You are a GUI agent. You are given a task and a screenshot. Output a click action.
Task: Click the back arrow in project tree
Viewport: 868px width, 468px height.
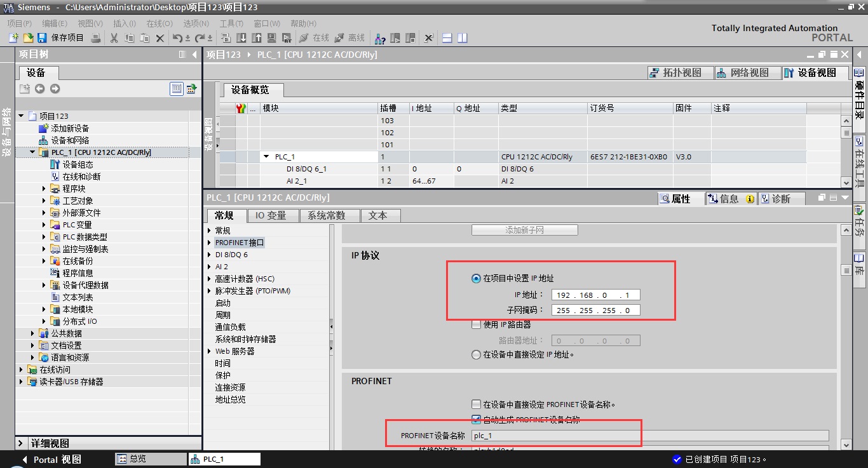[39, 89]
